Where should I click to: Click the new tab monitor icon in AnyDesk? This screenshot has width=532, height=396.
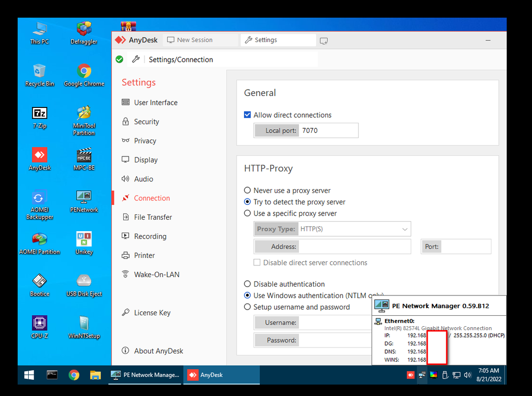(x=324, y=41)
